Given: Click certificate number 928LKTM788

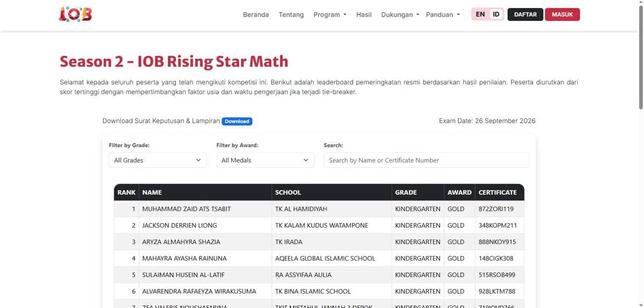Looking at the screenshot, I should click(497, 291).
